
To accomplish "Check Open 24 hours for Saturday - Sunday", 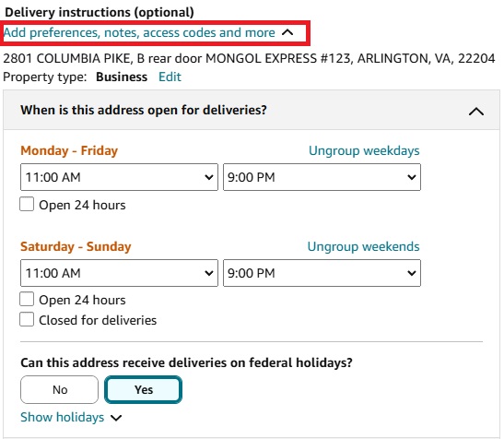I will (x=27, y=299).
